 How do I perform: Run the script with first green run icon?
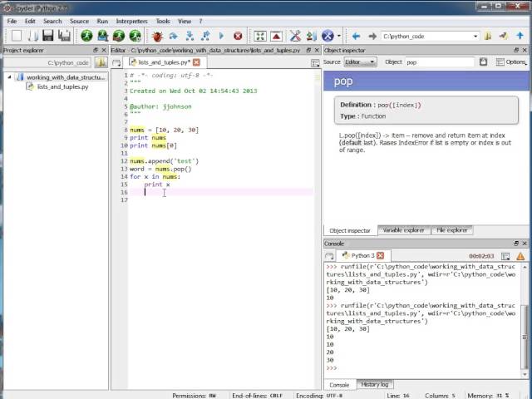[86, 36]
